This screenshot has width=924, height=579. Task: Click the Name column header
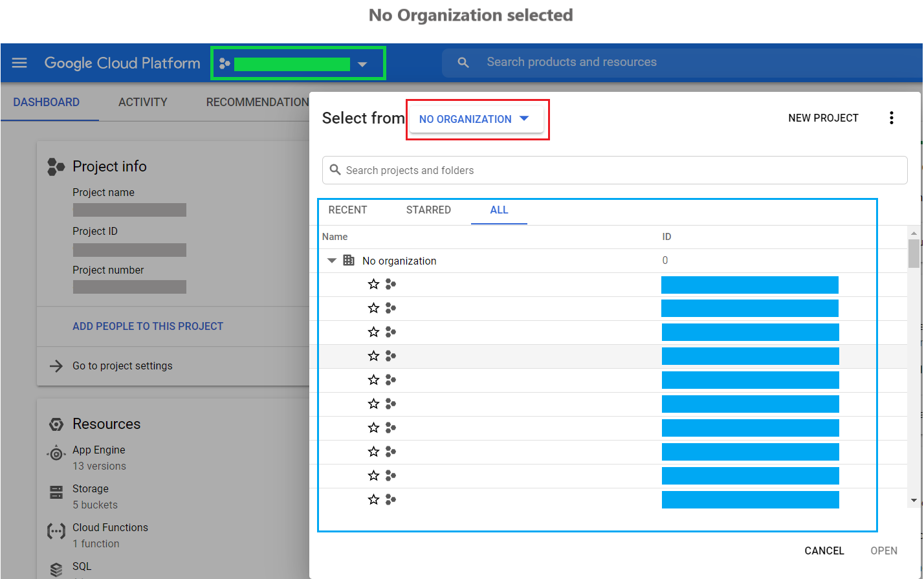click(x=335, y=237)
